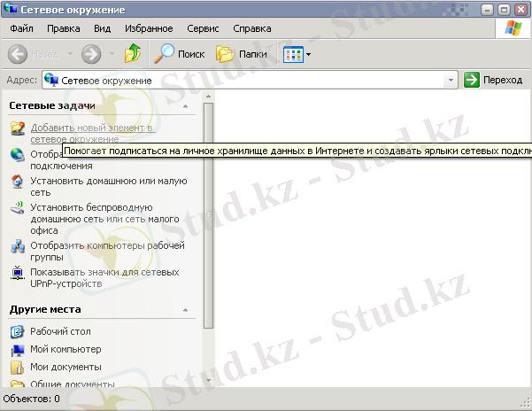Open the Правка menu
Viewport: 532px width, 411px height.
64,28
